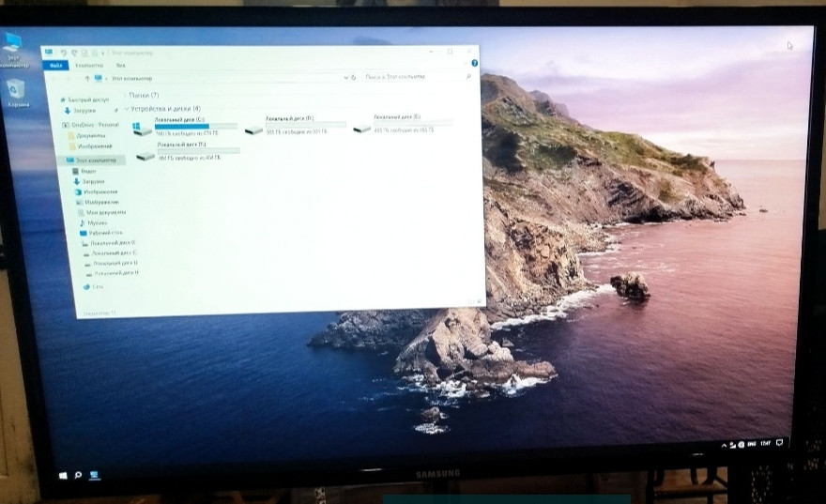Click the taskbar search icon

click(x=78, y=476)
